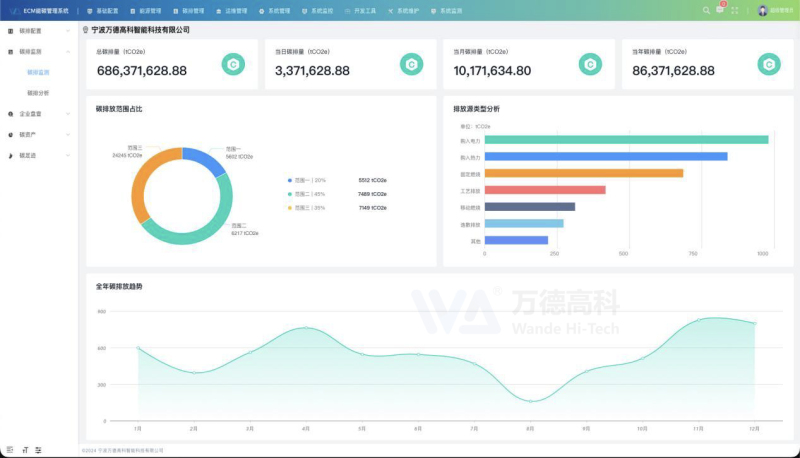
Task: Select the highlighted 碳排监测 submenu item
Action: [38, 72]
